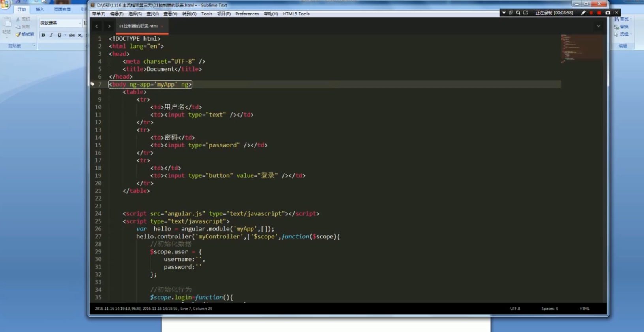Viewport: 644px width, 332px height.
Task: Click the minimap code preview
Action: [x=581, y=49]
